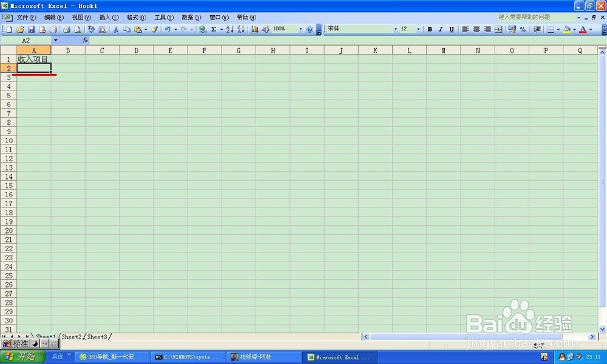Apply currency style formatting

coord(512,29)
